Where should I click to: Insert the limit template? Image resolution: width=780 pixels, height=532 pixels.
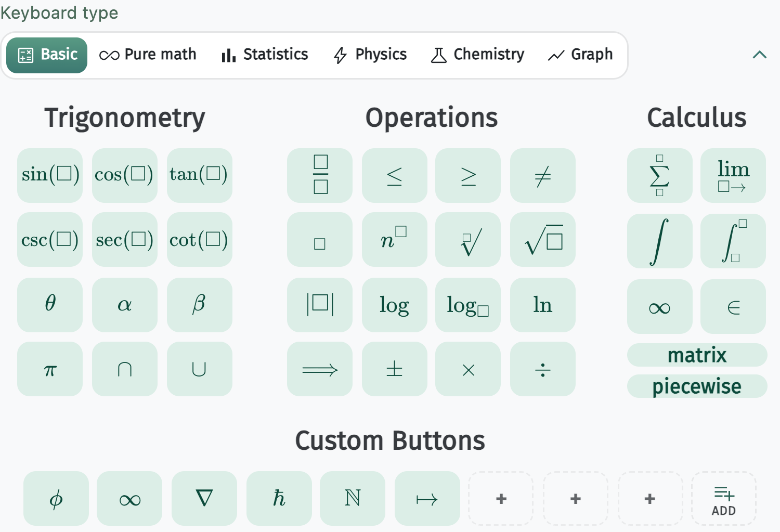[733, 175]
